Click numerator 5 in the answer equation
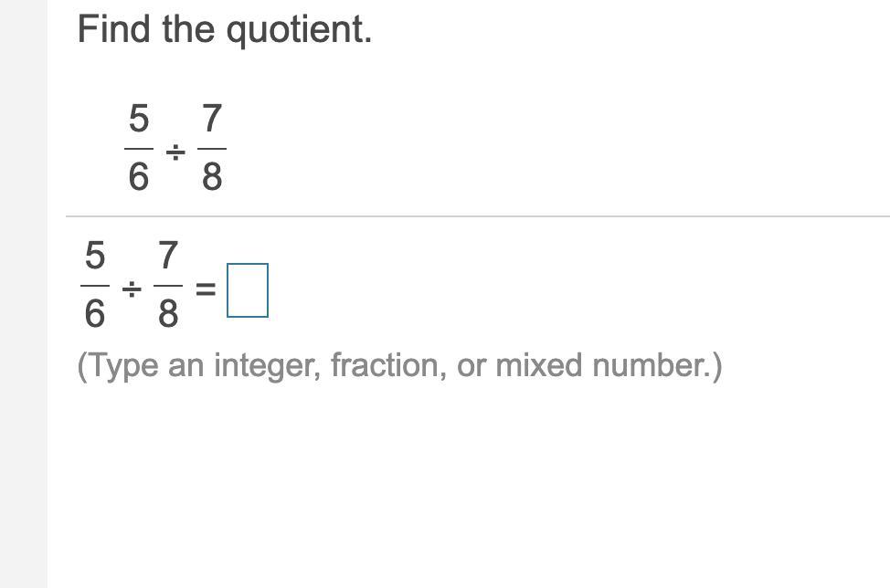The height and width of the screenshot is (588, 890). click(x=95, y=256)
